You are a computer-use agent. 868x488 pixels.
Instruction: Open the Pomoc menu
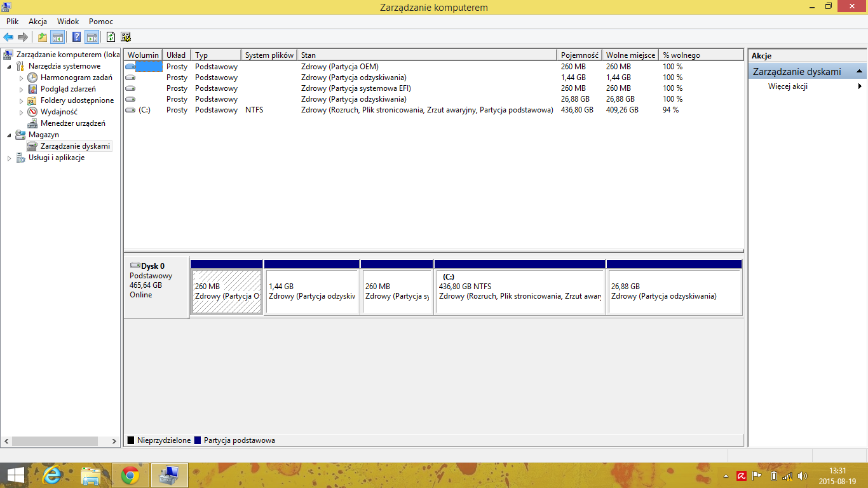pyautogui.click(x=101, y=21)
